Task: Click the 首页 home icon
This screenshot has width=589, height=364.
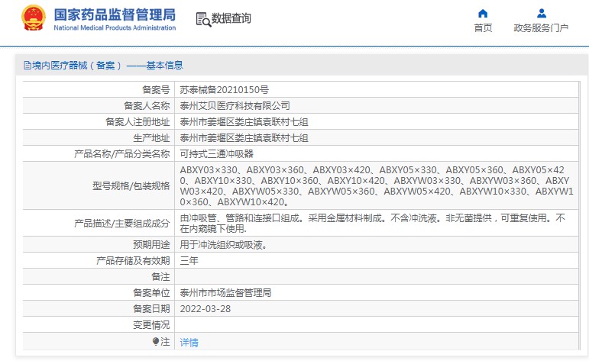Action: (x=483, y=14)
